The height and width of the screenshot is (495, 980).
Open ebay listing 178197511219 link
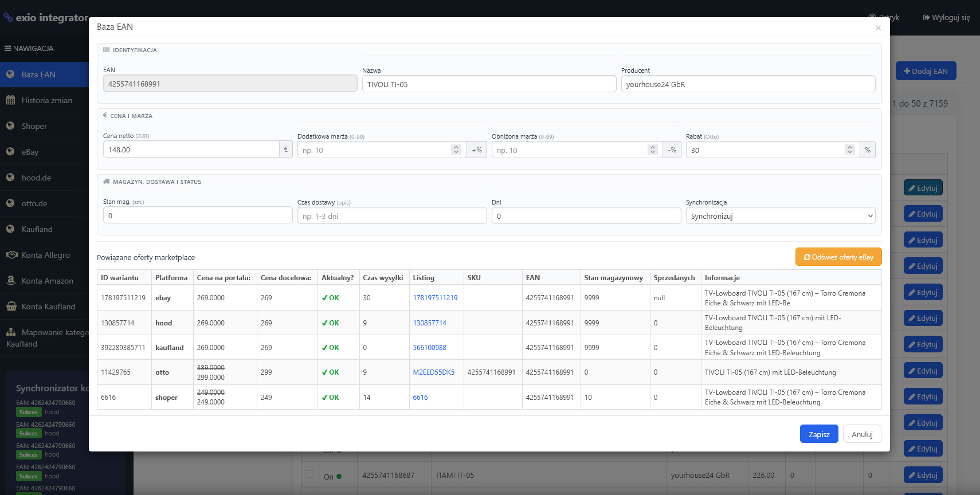point(435,298)
